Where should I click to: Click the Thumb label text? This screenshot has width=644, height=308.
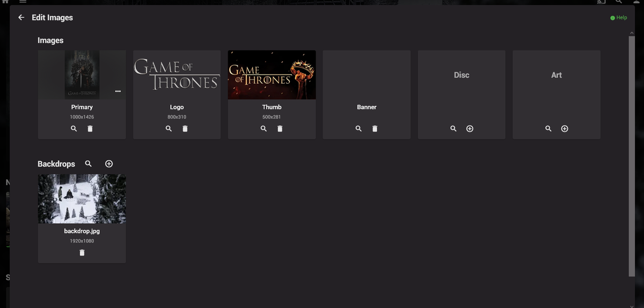click(272, 107)
